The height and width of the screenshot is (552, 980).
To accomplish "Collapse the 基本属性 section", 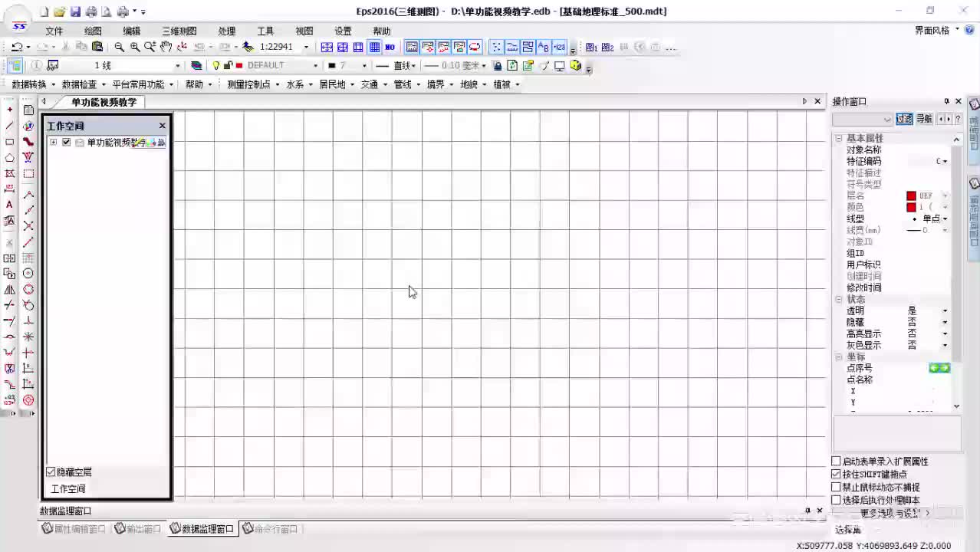I will tap(839, 139).
